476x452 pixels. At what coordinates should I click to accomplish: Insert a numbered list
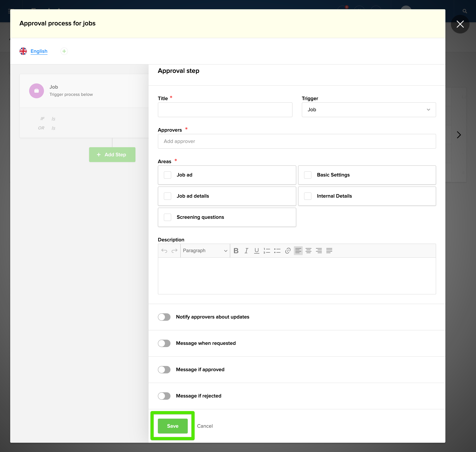pos(267,251)
